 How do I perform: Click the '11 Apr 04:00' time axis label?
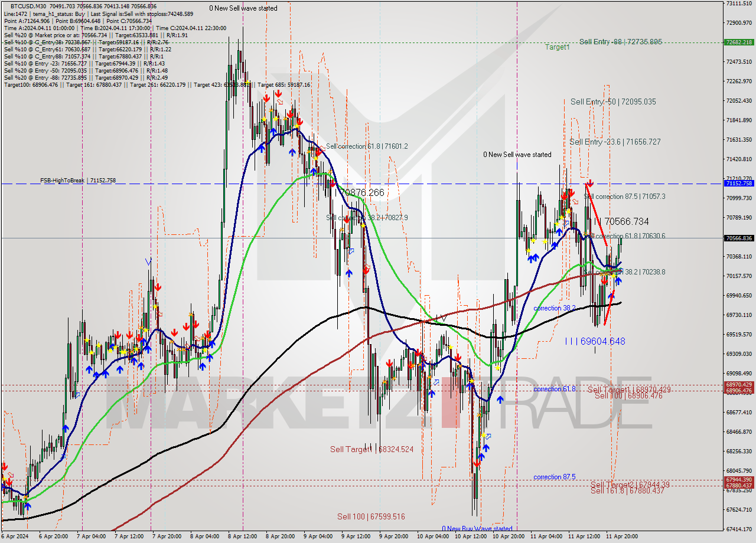click(x=545, y=537)
